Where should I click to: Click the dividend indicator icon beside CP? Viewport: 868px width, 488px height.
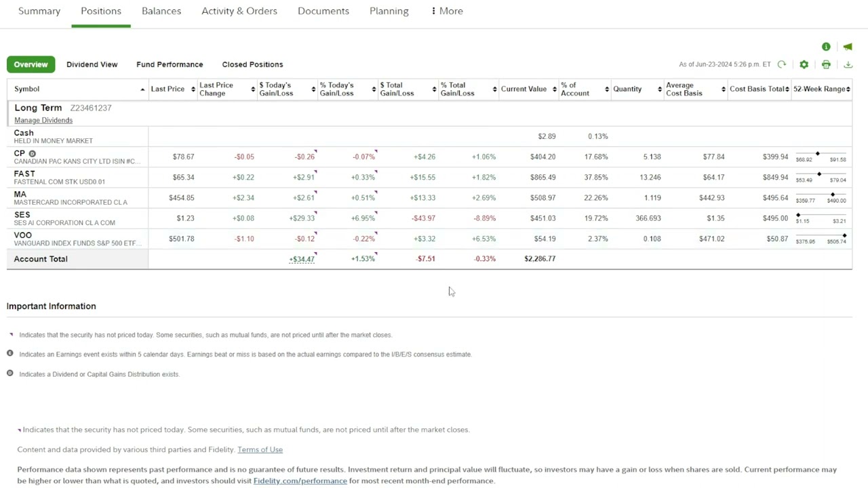click(x=32, y=154)
